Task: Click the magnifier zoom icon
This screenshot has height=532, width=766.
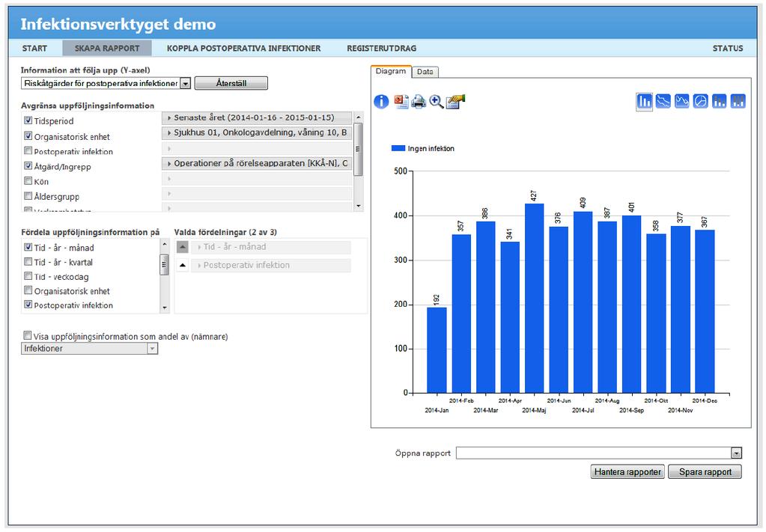Action: pos(437,102)
